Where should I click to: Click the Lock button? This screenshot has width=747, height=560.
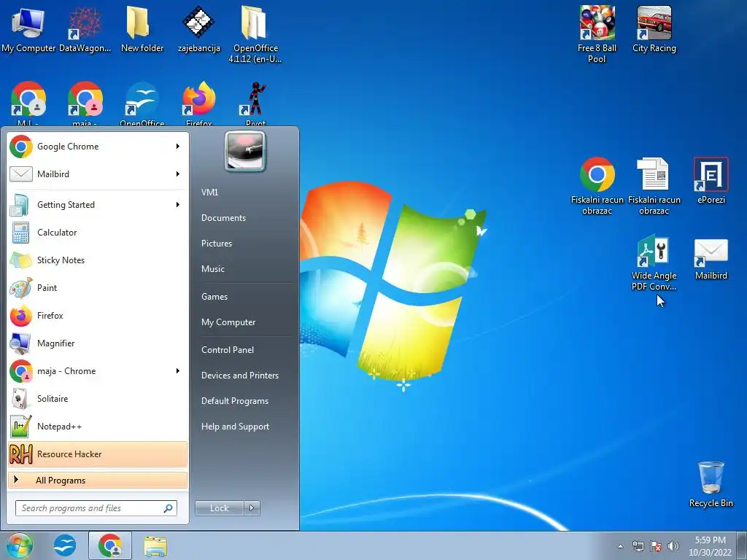coord(219,508)
